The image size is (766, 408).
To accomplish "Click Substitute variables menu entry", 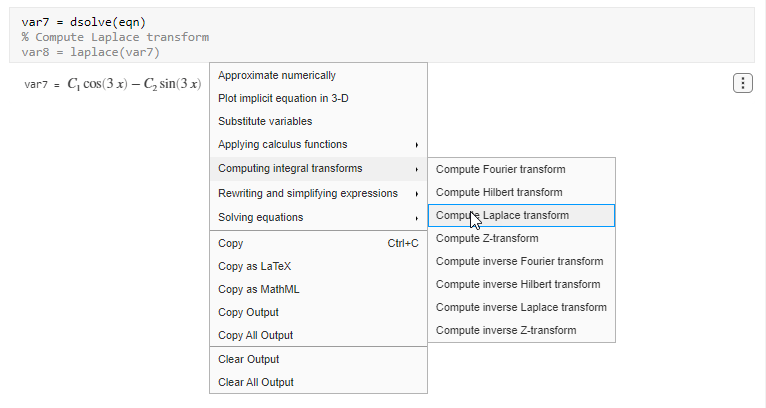I will pyautogui.click(x=265, y=121).
